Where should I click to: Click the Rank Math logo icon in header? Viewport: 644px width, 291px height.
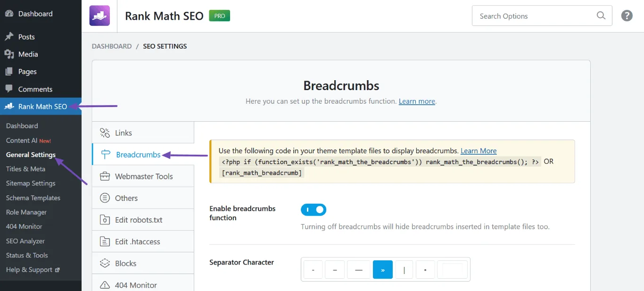tap(99, 16)
